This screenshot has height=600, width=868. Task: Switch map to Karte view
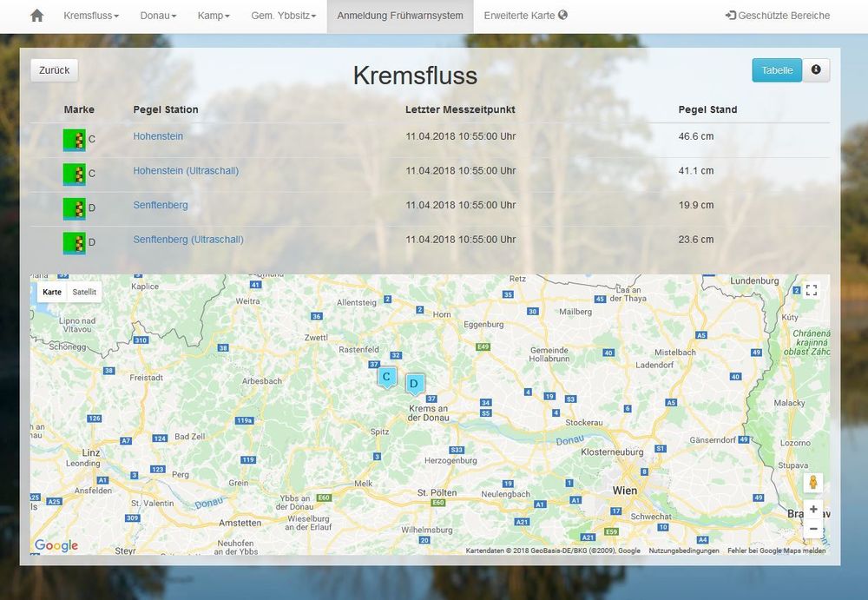click(52, 292)
